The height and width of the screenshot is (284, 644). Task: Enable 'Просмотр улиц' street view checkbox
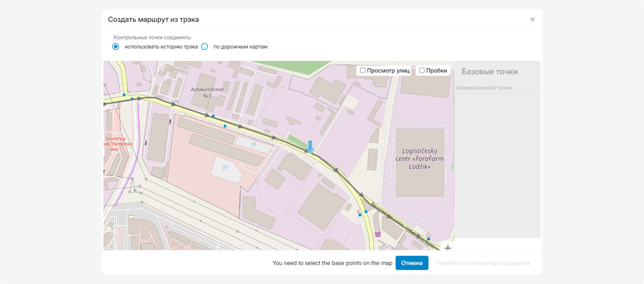(363, 70)
